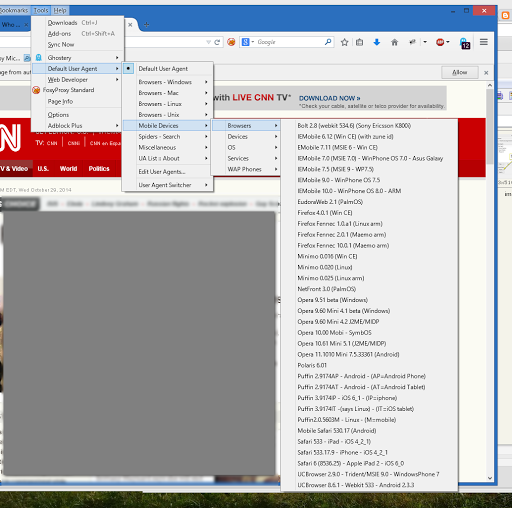
Task: Go to the Home page icon
Action: click(x=394, y=42)
